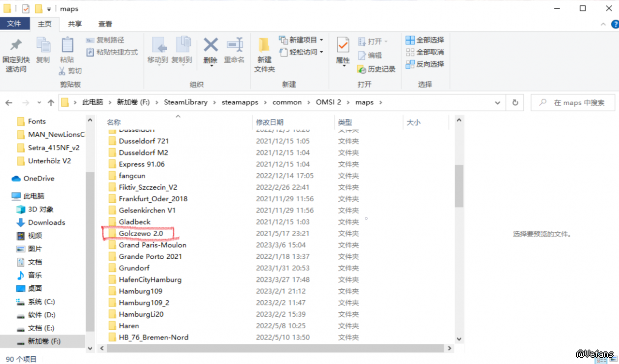The image size is (619, 364).
Task: Open the Help question mark button
Action: pyautogui.click(x=614, y=24)
